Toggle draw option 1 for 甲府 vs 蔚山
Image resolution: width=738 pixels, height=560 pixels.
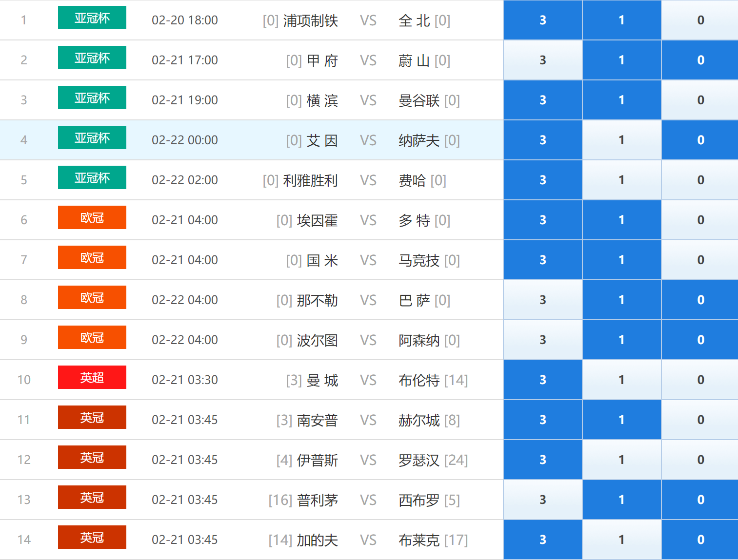coord(622,60)
